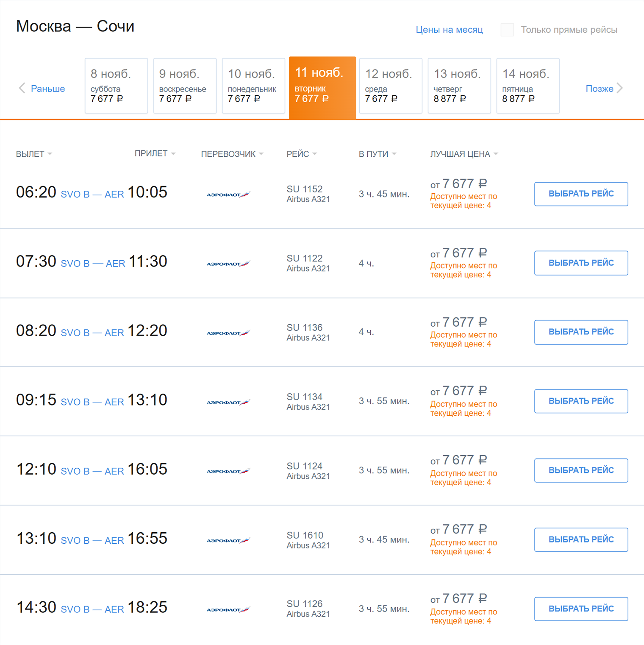
Task: Click the Aeroflot logo on the SU 1610 row
Action: [x=228, y=539]
